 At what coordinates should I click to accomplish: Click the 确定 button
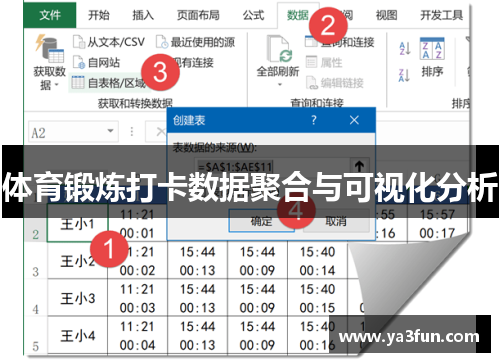pos(262,221)
